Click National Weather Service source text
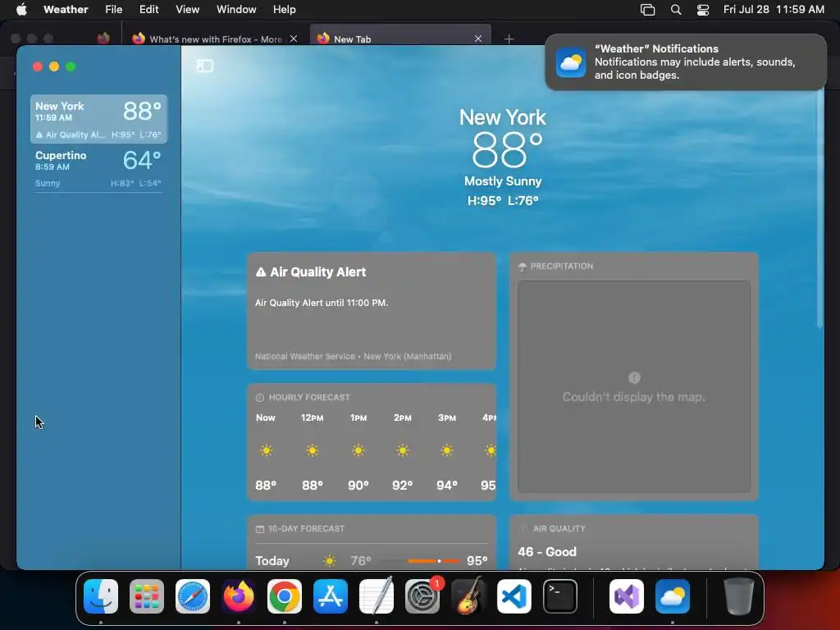Viewport: 840px width, 630px height. [353, 356]
